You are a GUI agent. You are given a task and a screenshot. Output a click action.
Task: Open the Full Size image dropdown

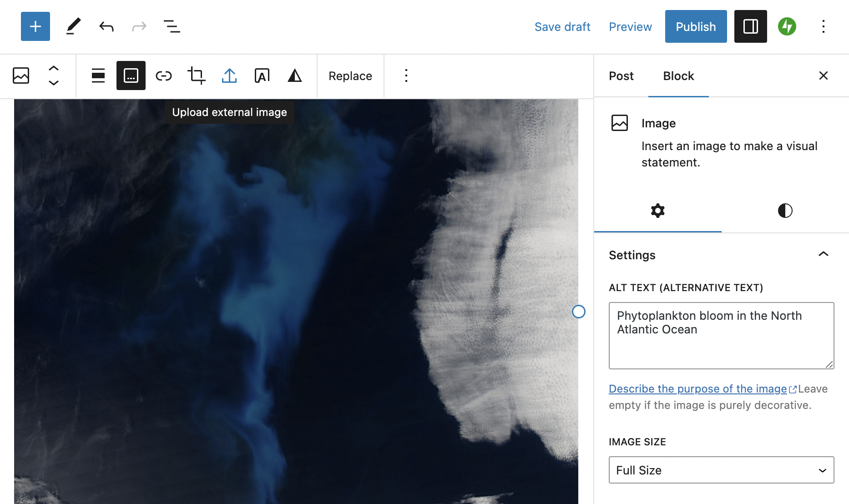(x=721, y=470)
